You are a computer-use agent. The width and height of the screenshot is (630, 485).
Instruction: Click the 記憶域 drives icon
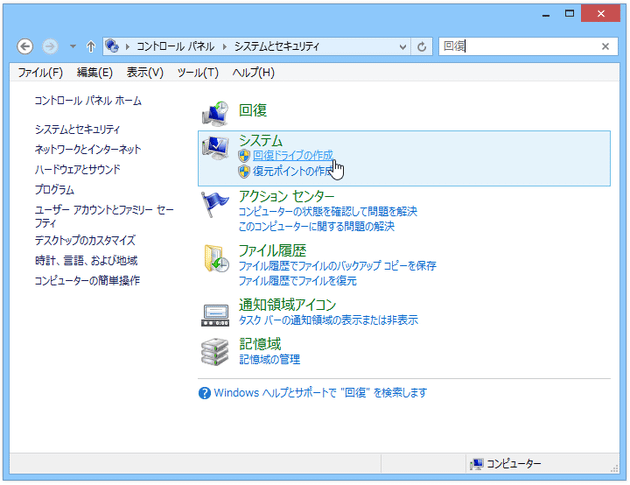tap(215, 352)
